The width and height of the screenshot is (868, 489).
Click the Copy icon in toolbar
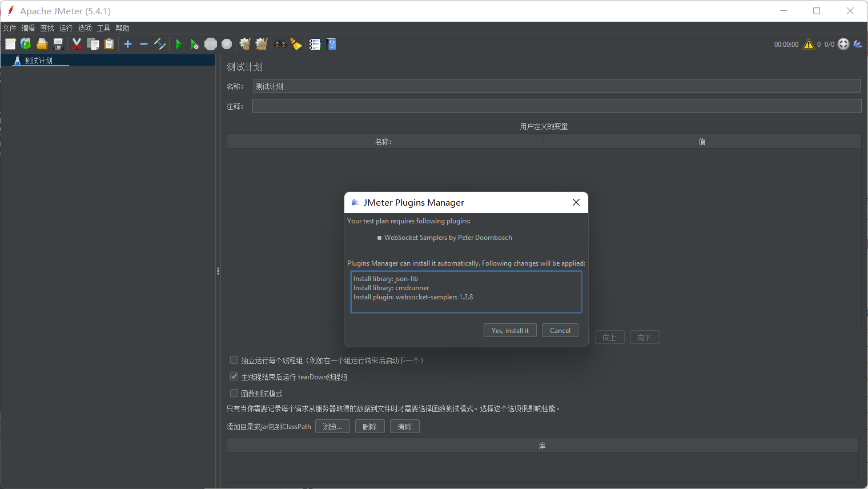point(93,44)
